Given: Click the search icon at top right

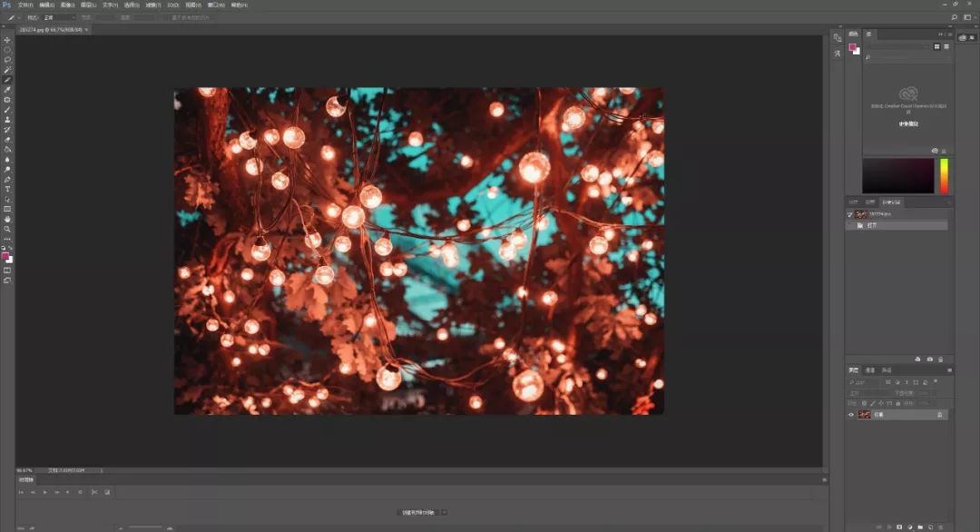Looking at the screenshot, I should tap(954, 17).
